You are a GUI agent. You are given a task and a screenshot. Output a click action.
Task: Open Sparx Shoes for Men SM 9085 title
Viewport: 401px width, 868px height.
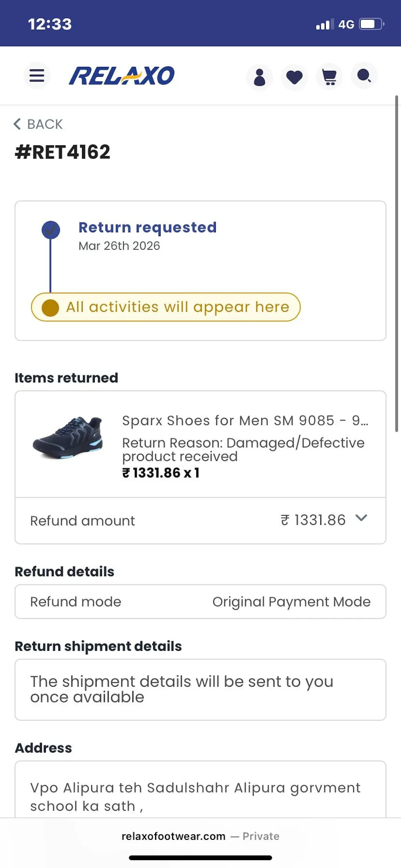[x=245, y=421]
